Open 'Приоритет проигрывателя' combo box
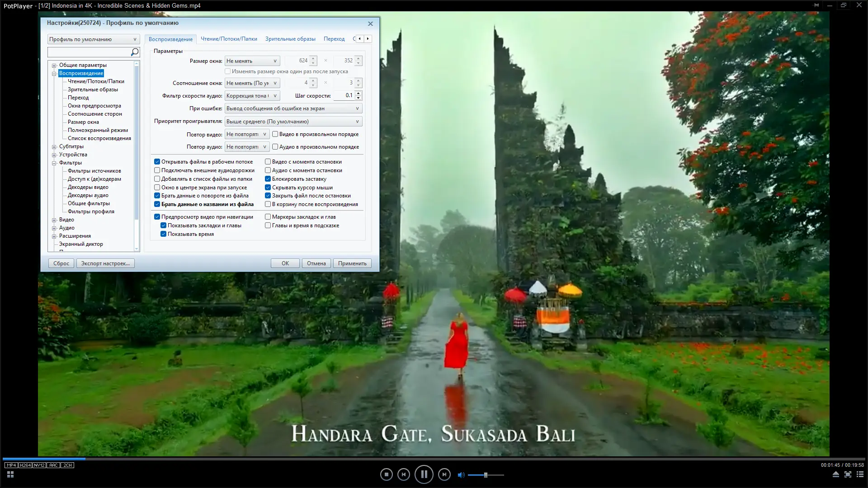The image size is (868, 488). (x=293, y=122)
